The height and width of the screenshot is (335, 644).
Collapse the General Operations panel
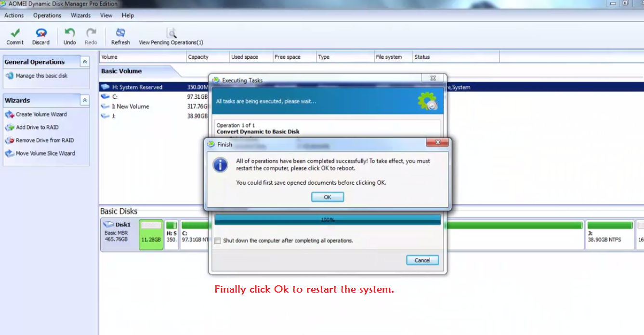(x=85, y=62)
